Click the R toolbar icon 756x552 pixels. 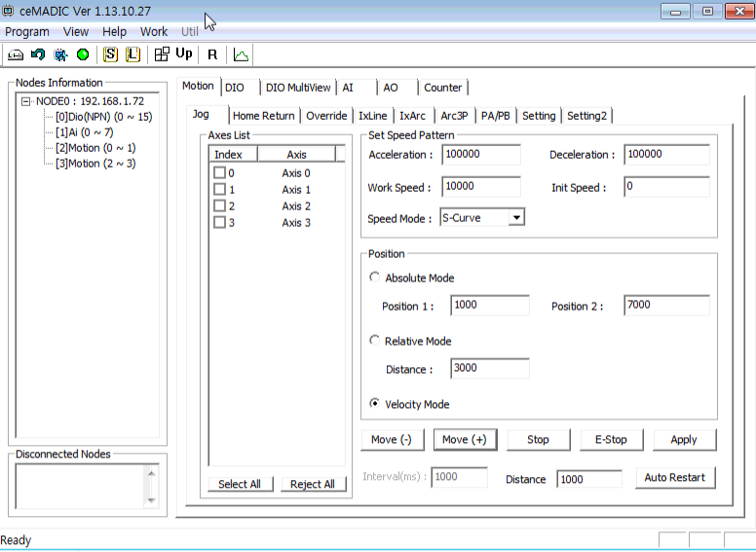[x=212, y=55]
